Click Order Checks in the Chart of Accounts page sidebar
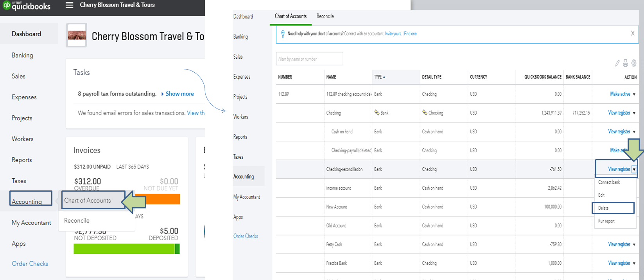 pyautogui.click(x=246, y=236)
